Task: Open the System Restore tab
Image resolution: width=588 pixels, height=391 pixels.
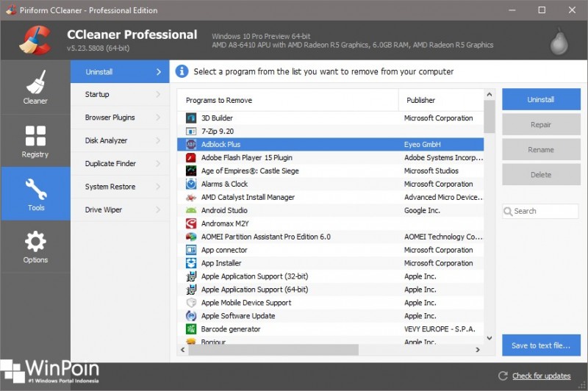Action: [120, 187]
